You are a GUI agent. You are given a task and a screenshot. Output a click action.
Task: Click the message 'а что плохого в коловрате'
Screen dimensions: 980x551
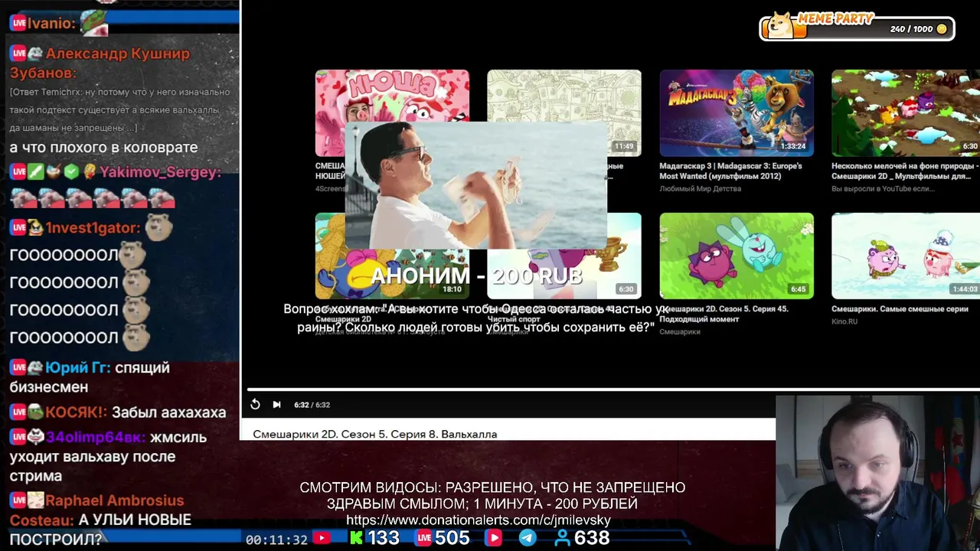coord(103,148)
